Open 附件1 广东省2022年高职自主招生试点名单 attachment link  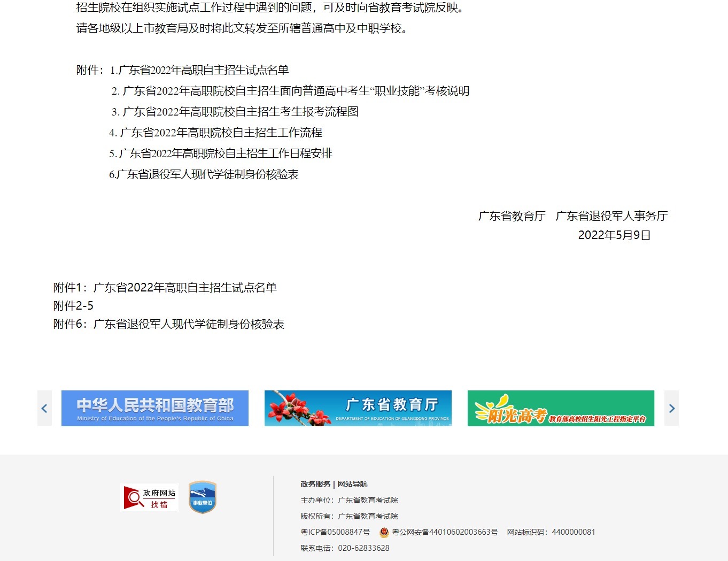pos(165,288)
